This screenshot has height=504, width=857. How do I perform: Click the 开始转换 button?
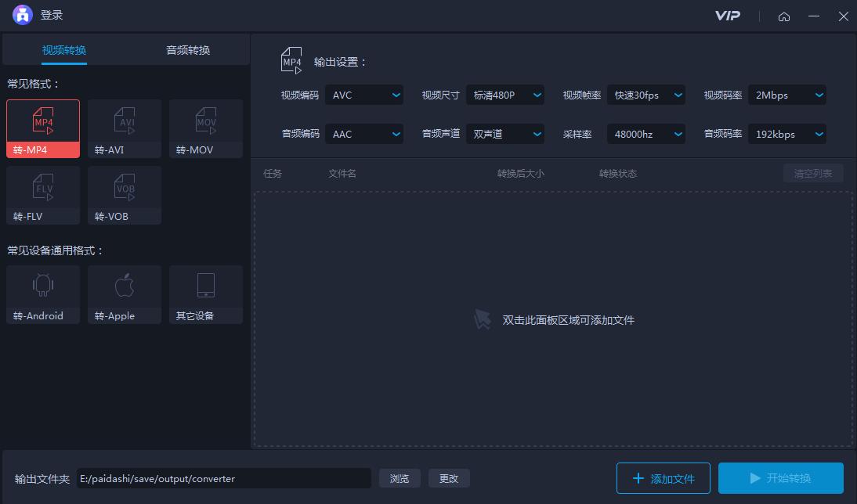781,477
